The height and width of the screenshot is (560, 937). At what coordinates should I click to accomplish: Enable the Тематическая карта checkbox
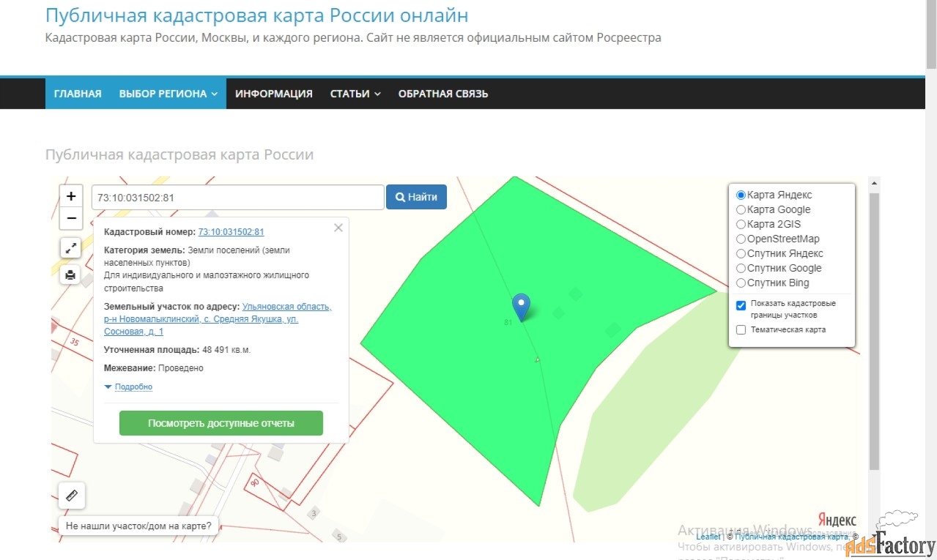tap(741, 330)
